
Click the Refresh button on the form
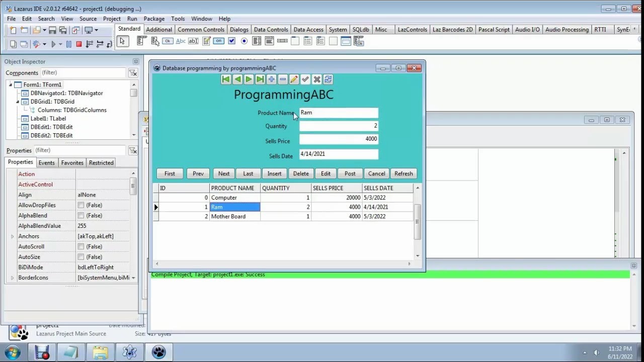tap(404, 173)
